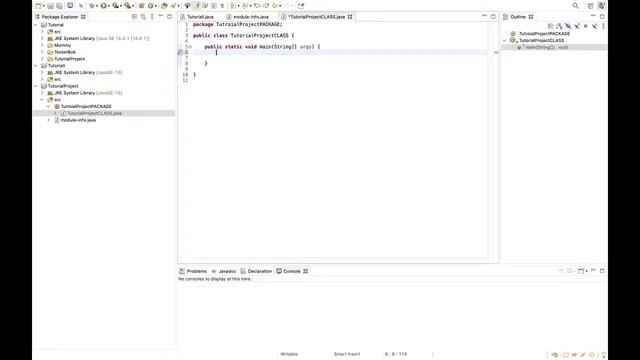Toggle show whitespace characters button
The height and width of the screenshot is (360, 640).
click(x=222, y=6)
